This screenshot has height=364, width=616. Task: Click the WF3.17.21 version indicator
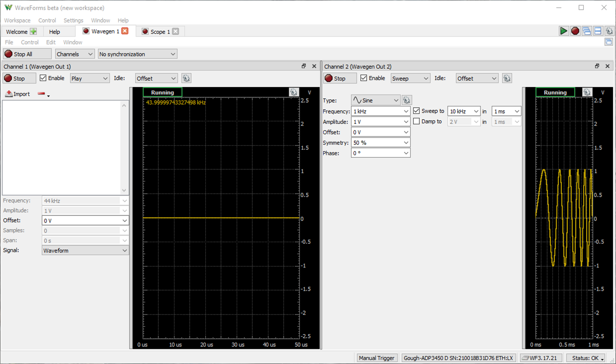coord(542,358)
